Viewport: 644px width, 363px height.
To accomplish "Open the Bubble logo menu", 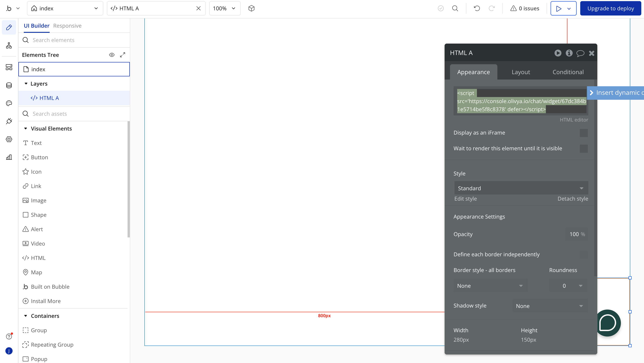I will [13, 8].
